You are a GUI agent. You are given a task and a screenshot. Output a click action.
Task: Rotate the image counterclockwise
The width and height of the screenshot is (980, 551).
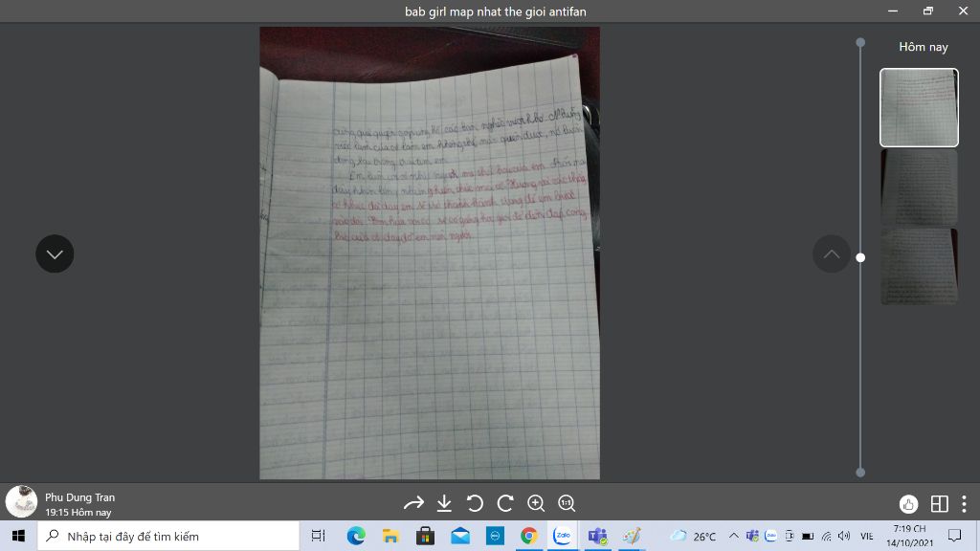(x=475, y=503)
